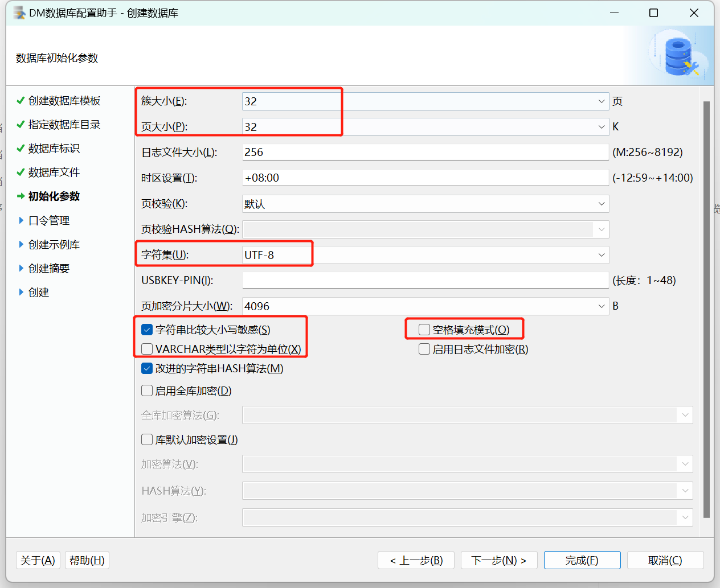720x588 pixels.
Task: Click the DM database app icon in title bar
Action: [19, 13]
